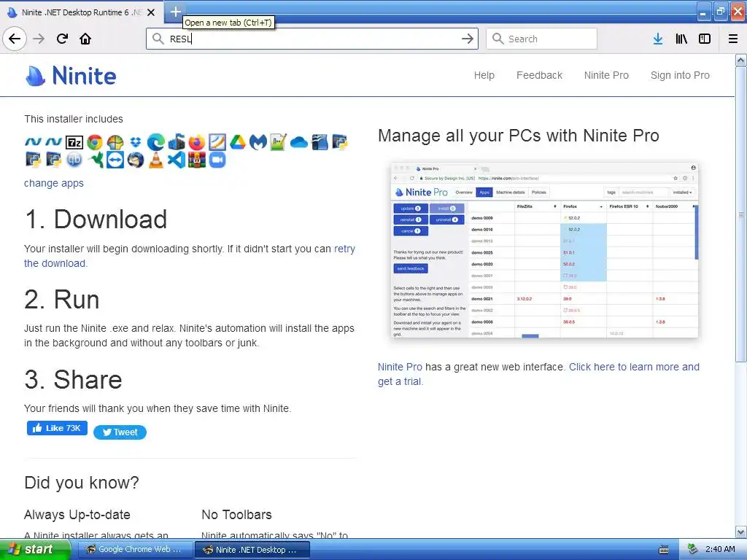This screenshot has height=560, width=747.
Task: Go back to the previous page
Action: pos(15,39)
